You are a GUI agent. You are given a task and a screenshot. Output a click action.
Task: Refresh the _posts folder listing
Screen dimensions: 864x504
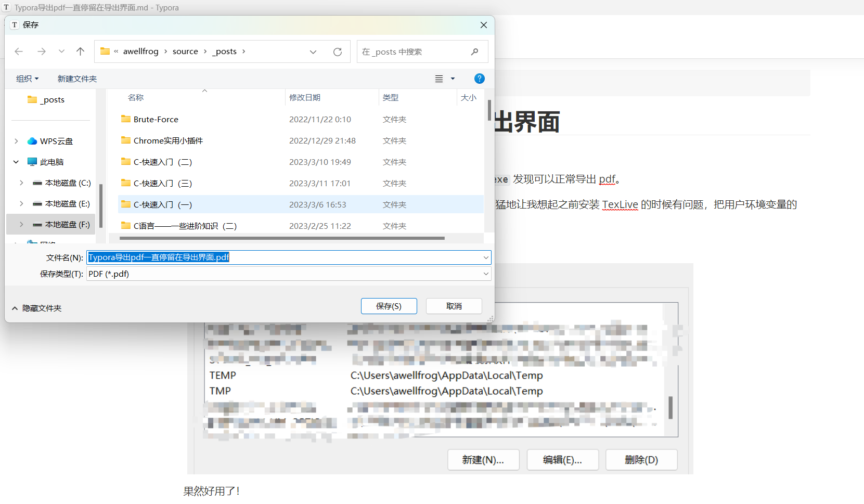pos(338,52)
